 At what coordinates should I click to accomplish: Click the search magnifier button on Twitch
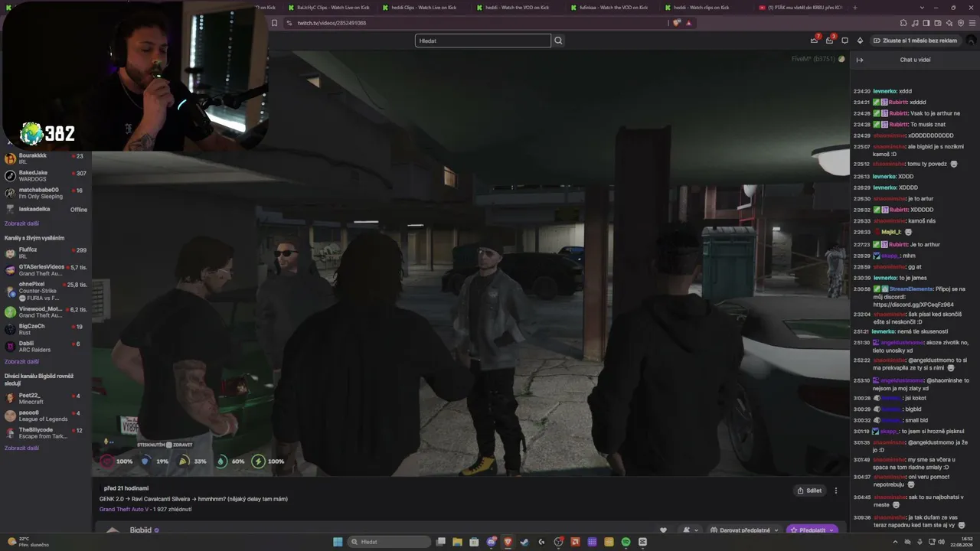point(558,41)
